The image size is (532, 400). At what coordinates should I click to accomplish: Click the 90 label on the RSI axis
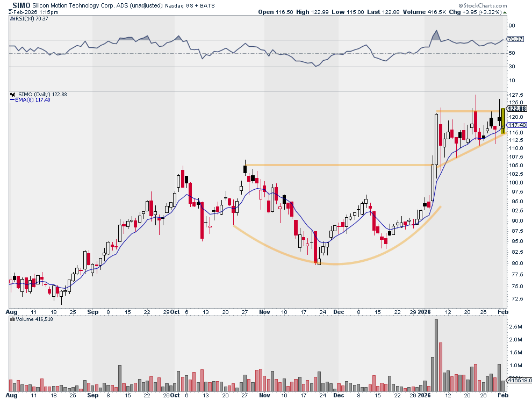512,26
